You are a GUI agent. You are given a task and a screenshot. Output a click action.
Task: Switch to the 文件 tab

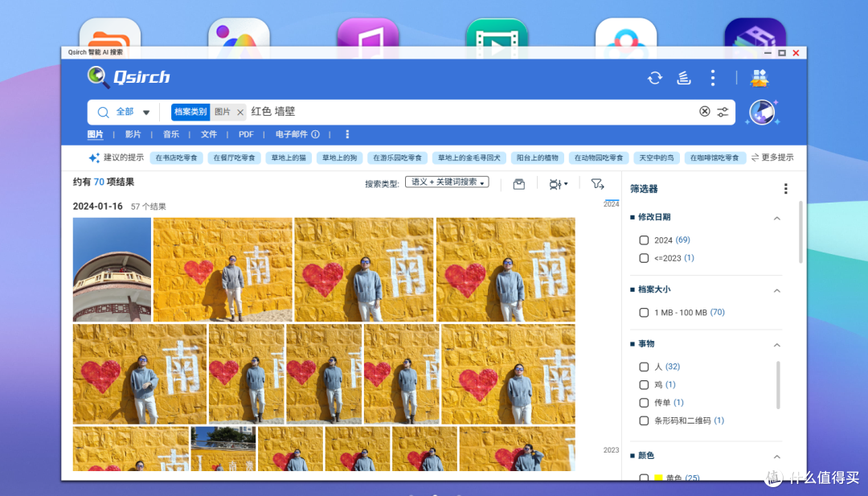(x=209, y=134)
